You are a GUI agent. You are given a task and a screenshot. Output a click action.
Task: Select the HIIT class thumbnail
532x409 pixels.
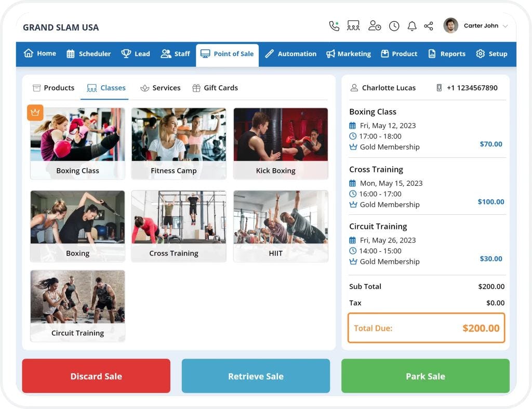(281, 226)
